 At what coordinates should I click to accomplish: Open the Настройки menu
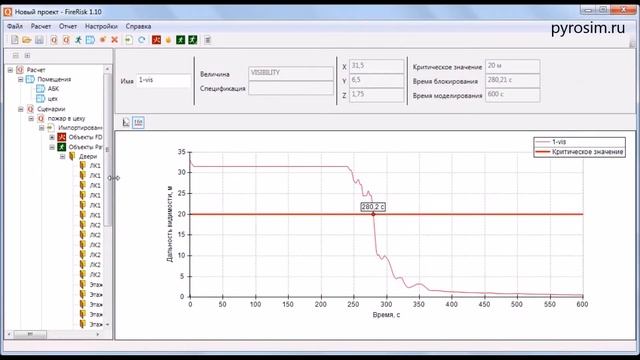pyautogui.click(x=101, y=26)
